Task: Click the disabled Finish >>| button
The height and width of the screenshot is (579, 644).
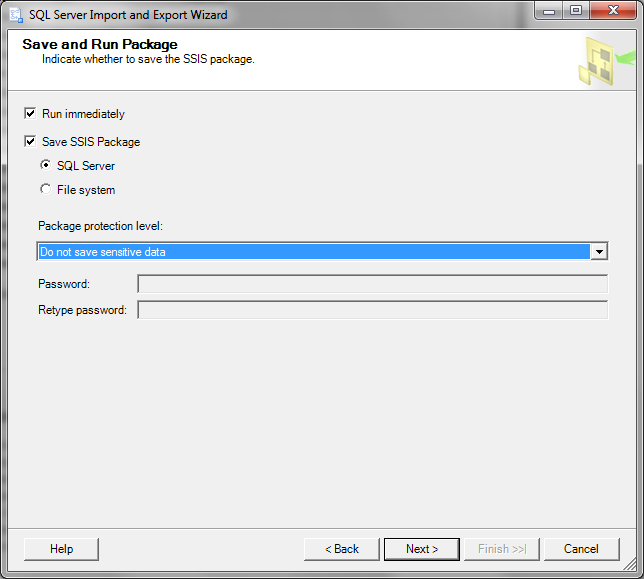Action: tap(501, 549)
